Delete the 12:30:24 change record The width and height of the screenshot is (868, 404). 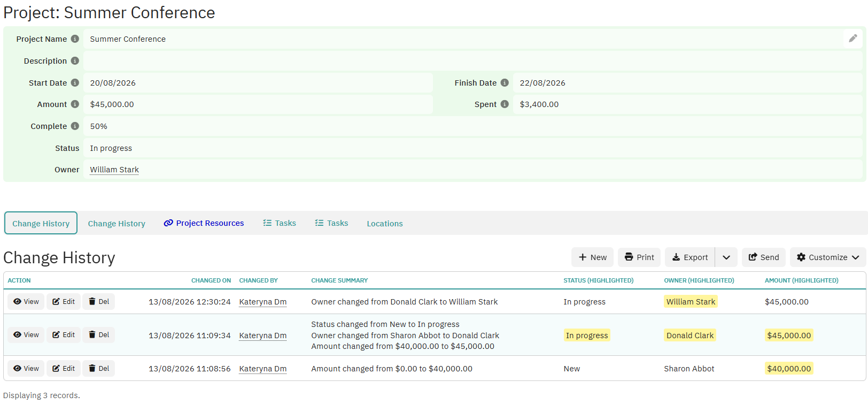point(99,302)
